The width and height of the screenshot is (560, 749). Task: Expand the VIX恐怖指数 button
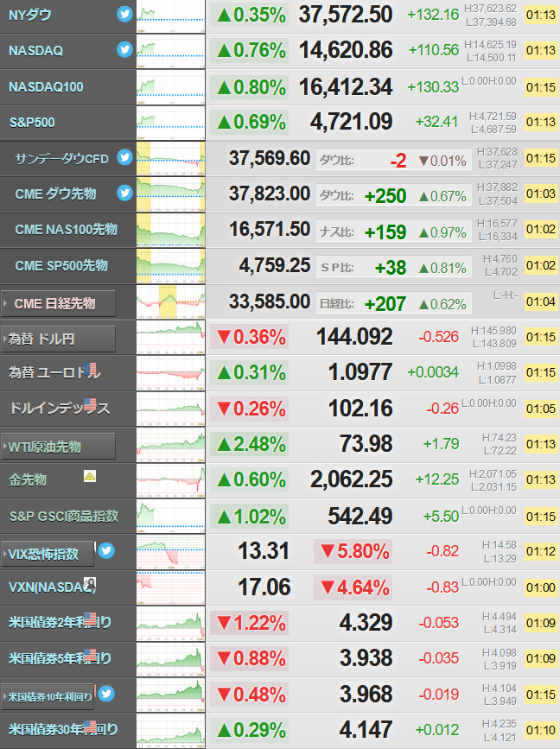point(48,554)
